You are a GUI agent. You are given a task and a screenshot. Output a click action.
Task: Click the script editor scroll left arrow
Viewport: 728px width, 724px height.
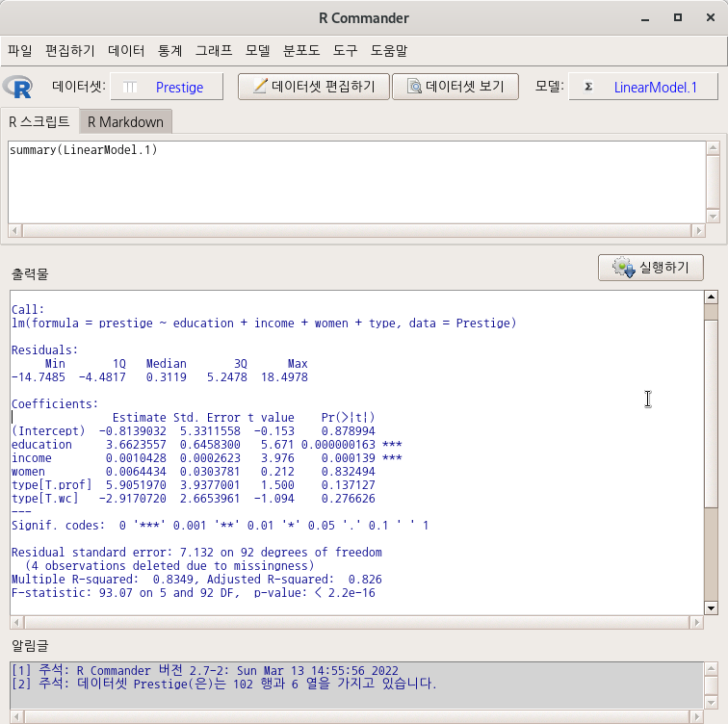tap(14, 231)
